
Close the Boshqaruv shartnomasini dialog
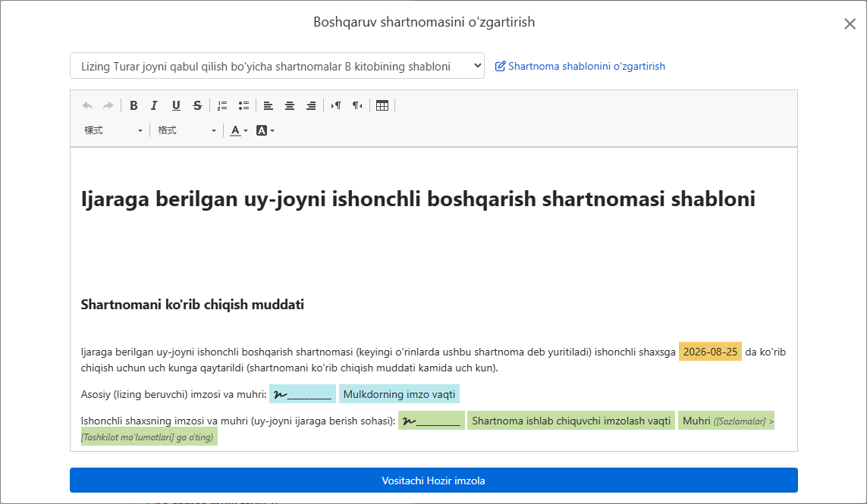(x=850, y=23)
